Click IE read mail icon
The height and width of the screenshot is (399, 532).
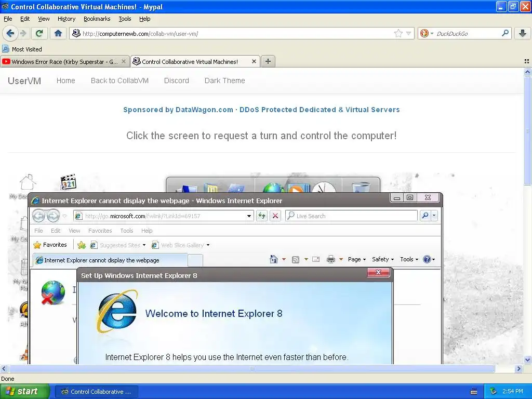pyautogui.click(x=316, y=260)
